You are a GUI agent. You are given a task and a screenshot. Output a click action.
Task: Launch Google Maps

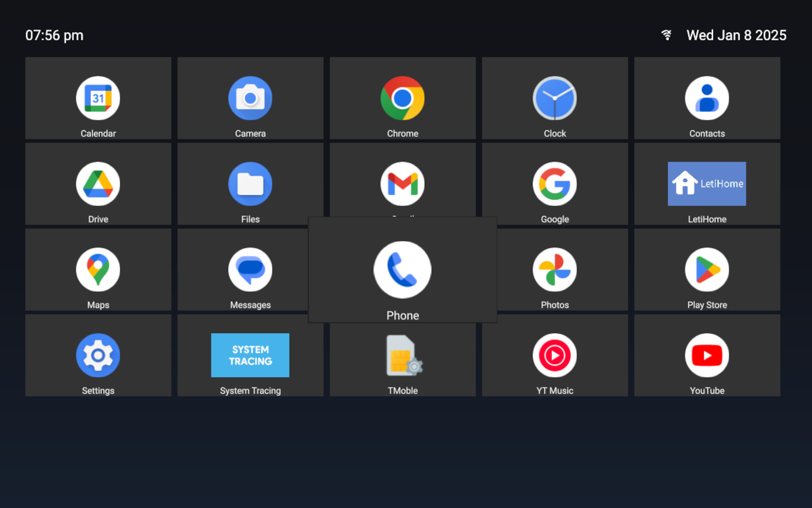[x=98, y=270]
